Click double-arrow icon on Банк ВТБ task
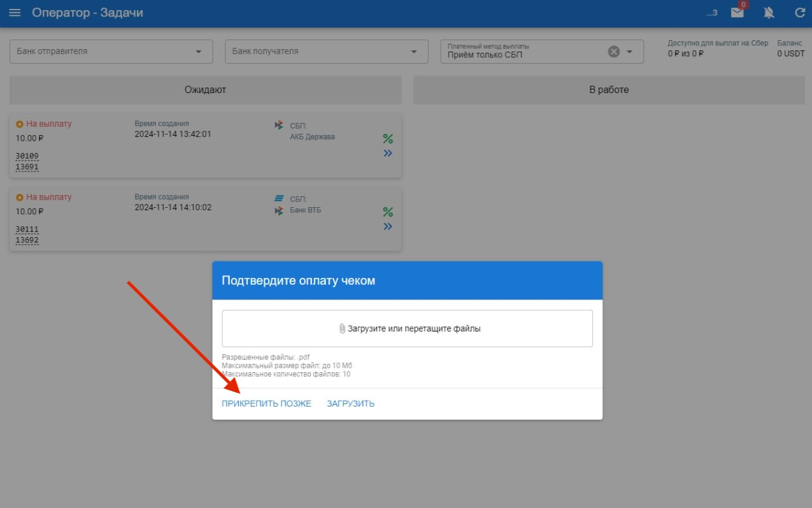This screenshot has height=508, width=812. click(x=387, y=227)
